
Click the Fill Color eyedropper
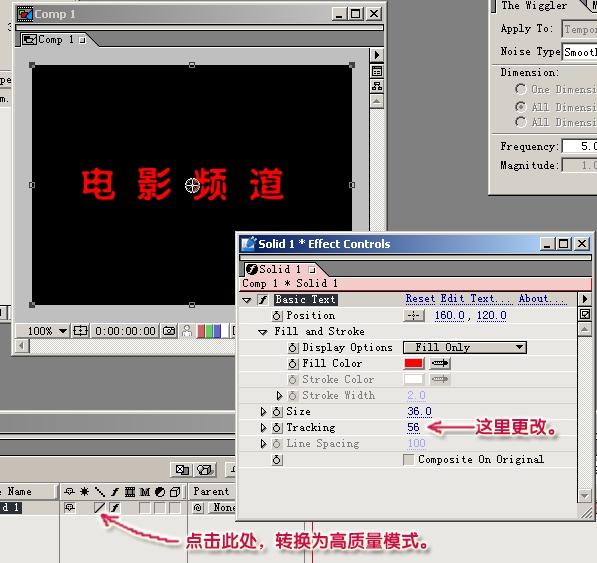click(440, 364)
